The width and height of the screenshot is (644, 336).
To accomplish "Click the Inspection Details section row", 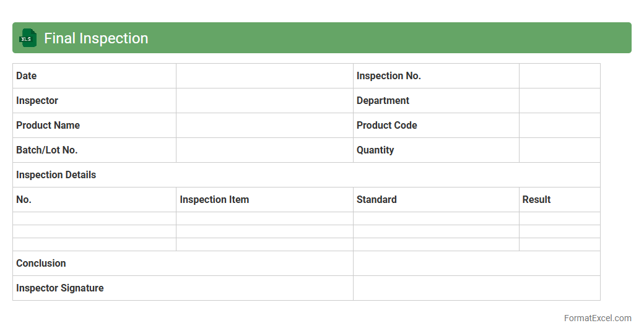I will coord(306,175).
